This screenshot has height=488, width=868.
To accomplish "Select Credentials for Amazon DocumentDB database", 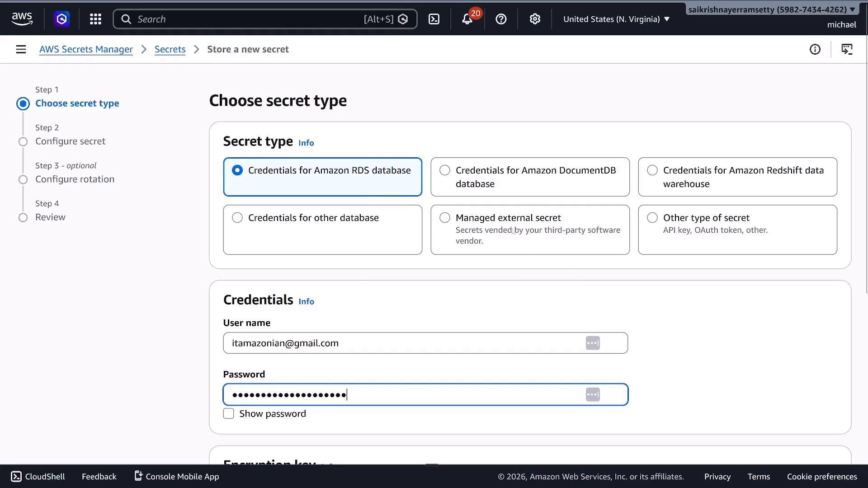I will pos(530,177).
